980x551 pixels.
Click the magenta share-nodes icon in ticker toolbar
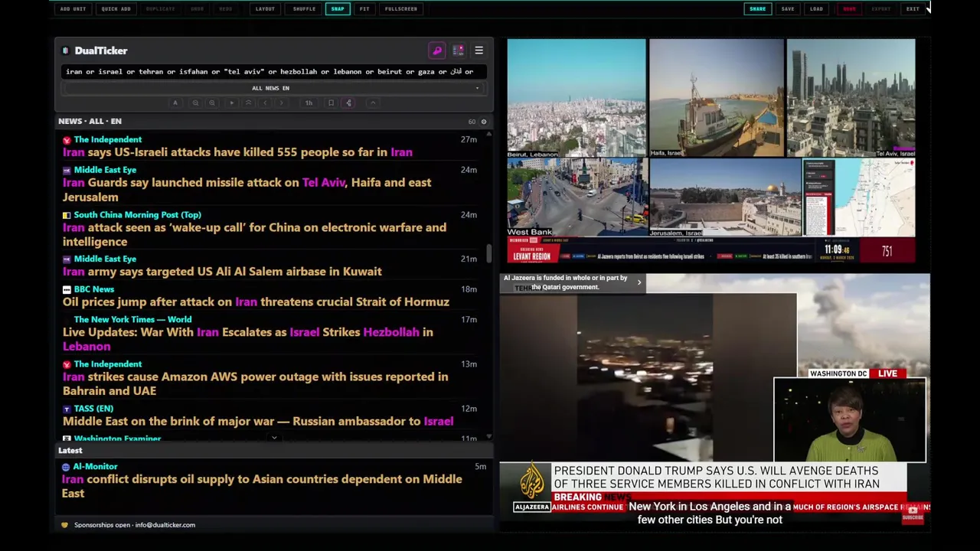348,103
